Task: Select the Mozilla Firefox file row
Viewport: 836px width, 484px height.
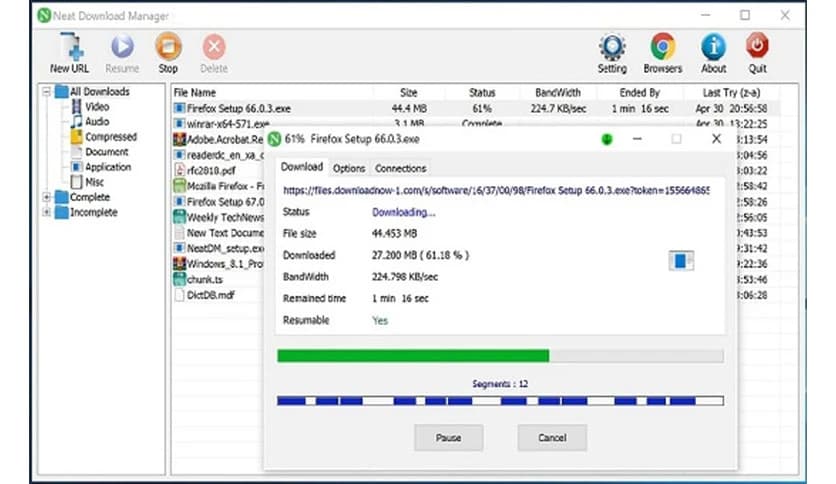Action: click(x=218, y=186)
